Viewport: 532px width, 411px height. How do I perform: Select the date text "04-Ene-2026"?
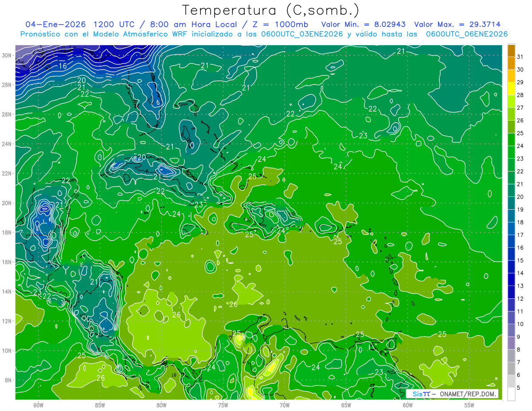[x=55, y=24]
